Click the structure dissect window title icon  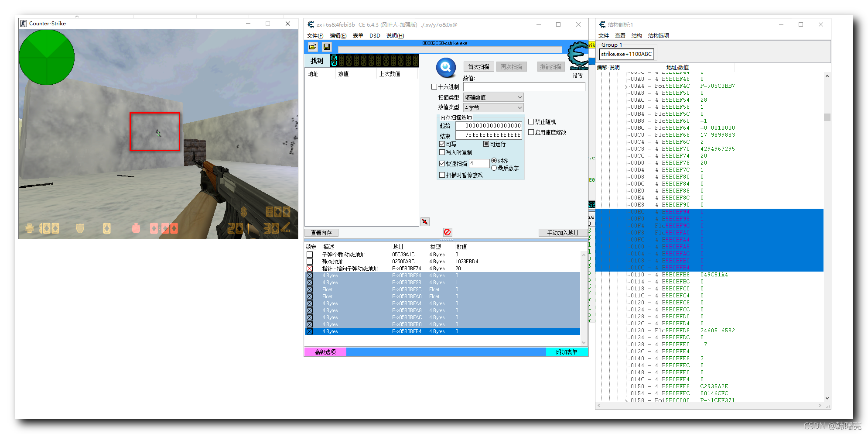pos(602,24)
